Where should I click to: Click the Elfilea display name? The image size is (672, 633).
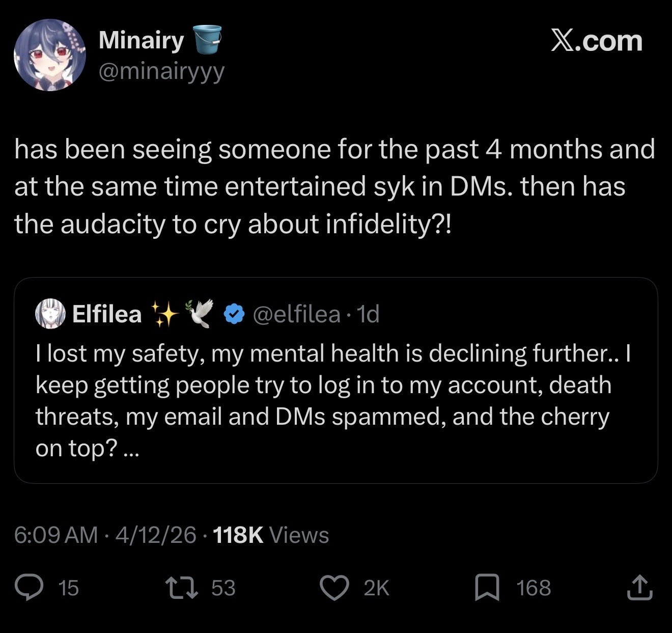[107, 314]
